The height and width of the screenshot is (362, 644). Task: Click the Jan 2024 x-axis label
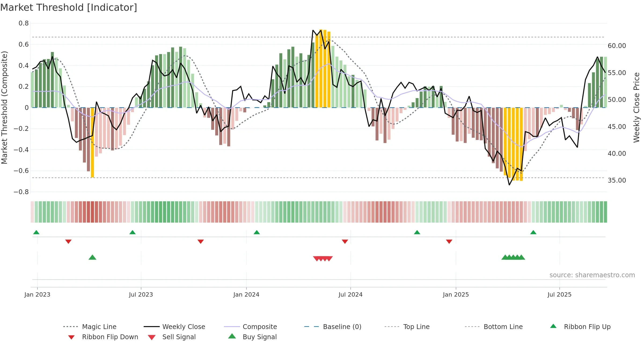coord(246,294)
